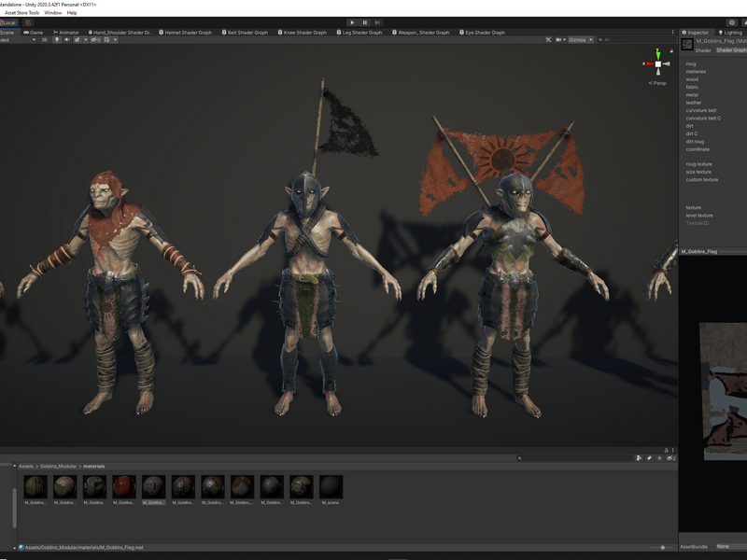Open the Belt Shader Graph tab
Viewport: 747px width, 560px height.
point(245,33)
